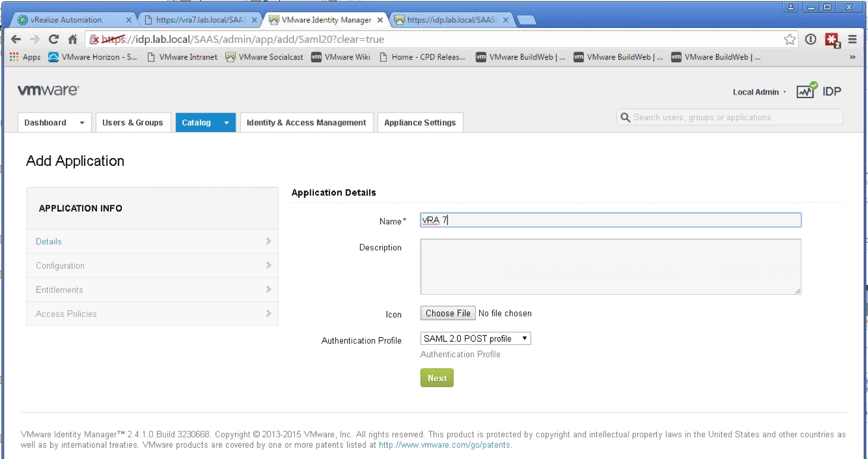Click the insecure https warning icon

tap(94, 39)
